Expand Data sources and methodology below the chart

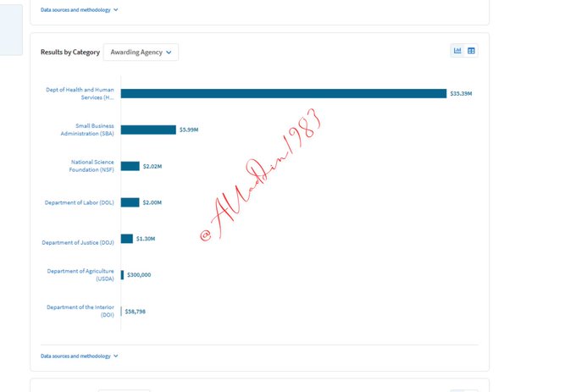coord(80,356)
